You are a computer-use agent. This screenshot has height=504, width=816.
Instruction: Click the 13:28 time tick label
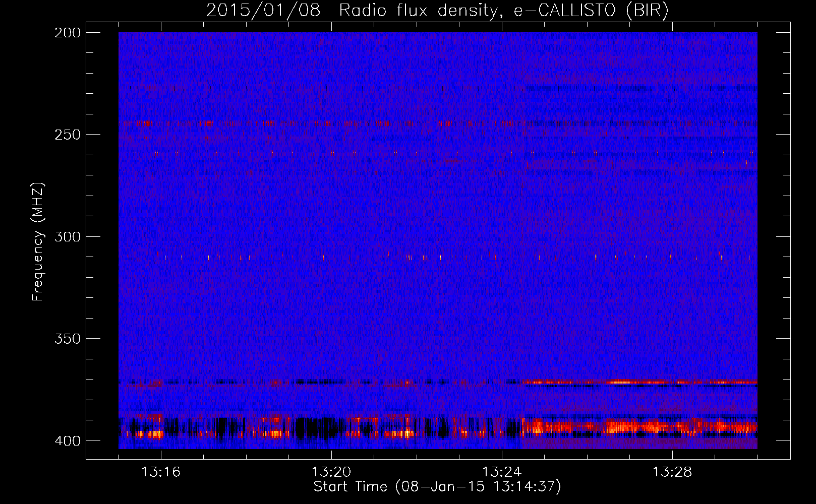672,472
